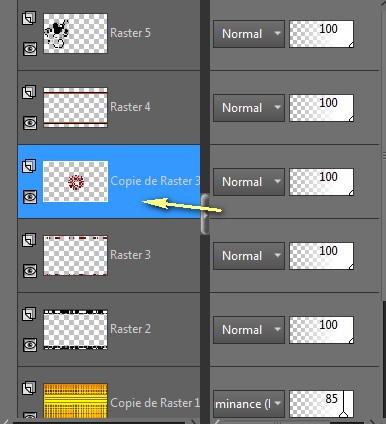Image resolution: width=386 pixels, height=424 pixels.
Task: Click the layer type icon of Copie de Raster 1
Action: [29, 388]
